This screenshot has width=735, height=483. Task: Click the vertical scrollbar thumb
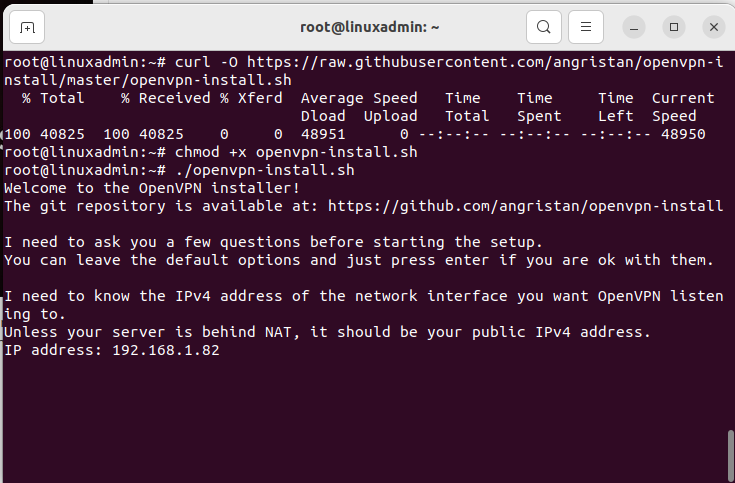tap(730, 455)
